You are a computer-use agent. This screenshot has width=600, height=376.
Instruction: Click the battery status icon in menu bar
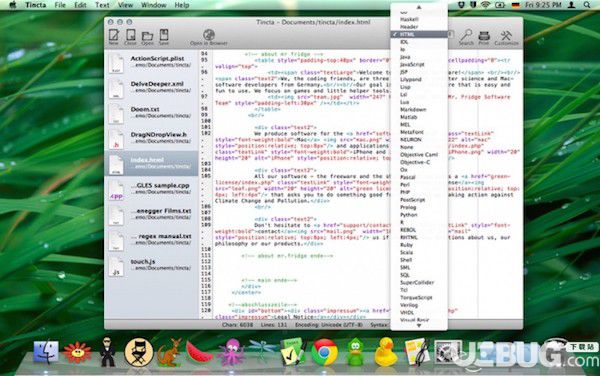pyautogui.click(x=500, y=5)
